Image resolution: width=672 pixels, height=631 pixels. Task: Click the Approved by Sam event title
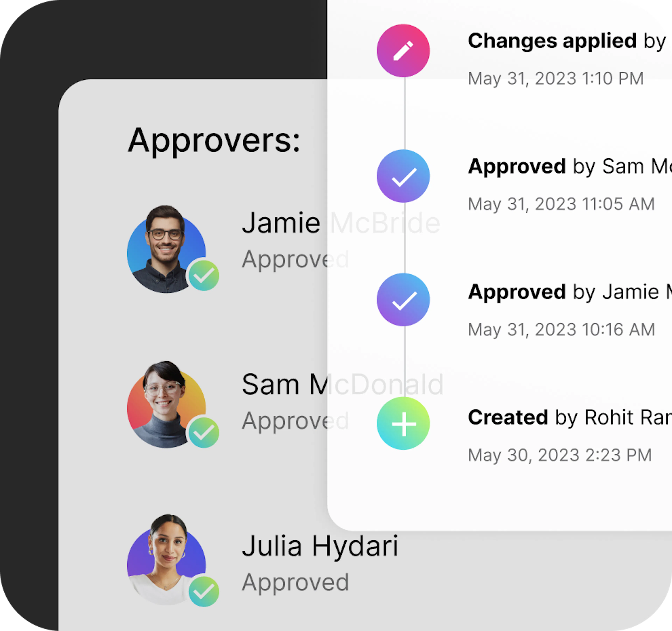click(570, 167)
